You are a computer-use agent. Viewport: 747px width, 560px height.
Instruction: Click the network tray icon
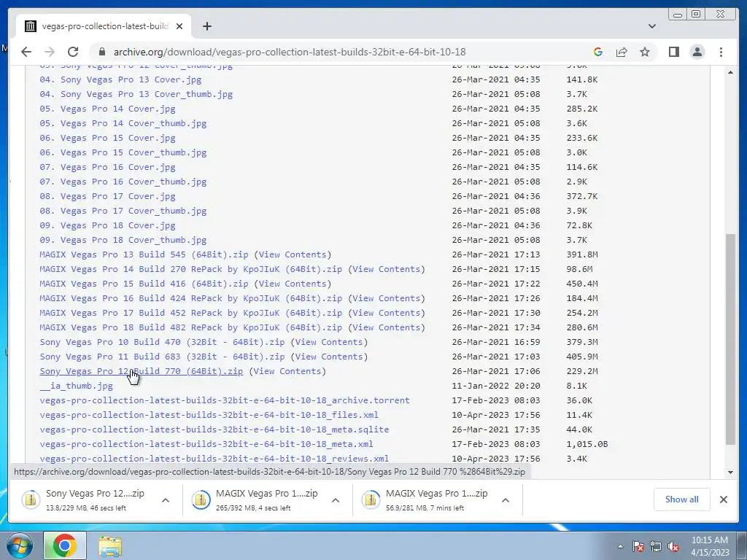(x=656, y=547)
